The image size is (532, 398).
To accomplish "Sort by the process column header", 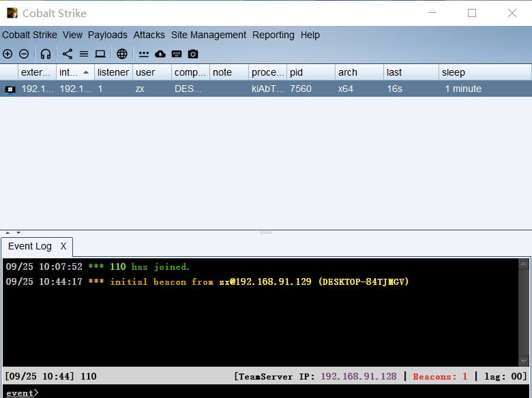I will click(x=267, y=72).
